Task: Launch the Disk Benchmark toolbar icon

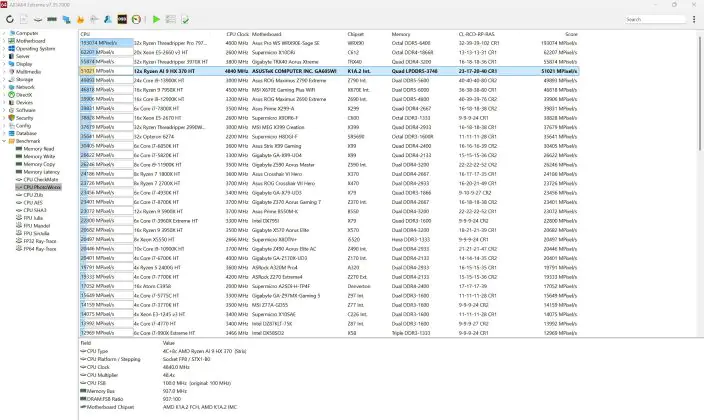Action: tap(38, 19)
